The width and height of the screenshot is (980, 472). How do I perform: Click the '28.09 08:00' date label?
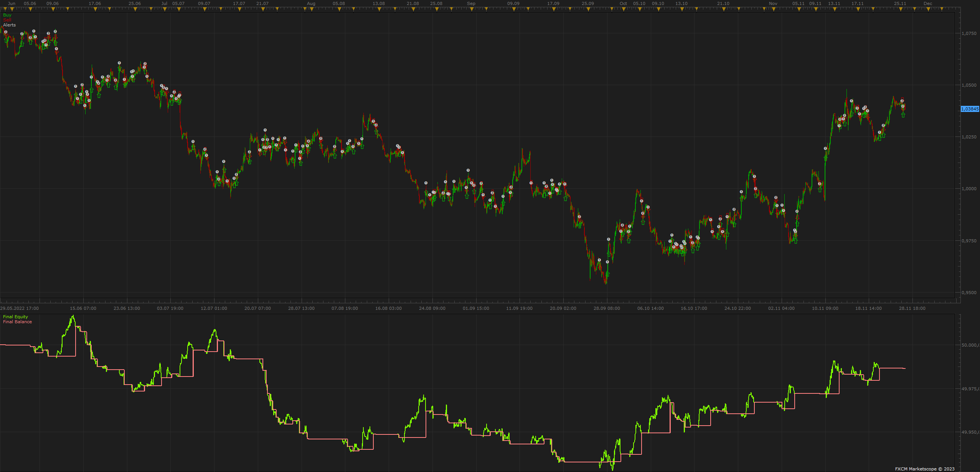click(607, 308)
